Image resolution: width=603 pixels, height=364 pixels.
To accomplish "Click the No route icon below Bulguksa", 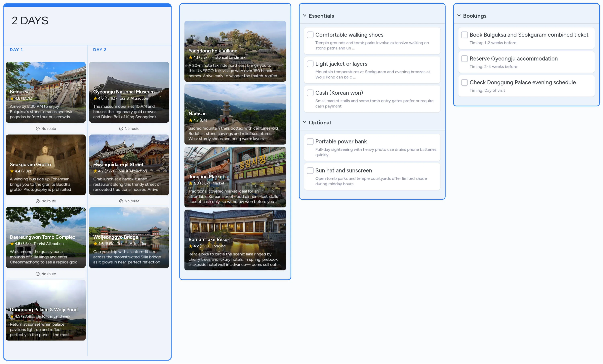I will pyautogui.click(x=38, y=128).
